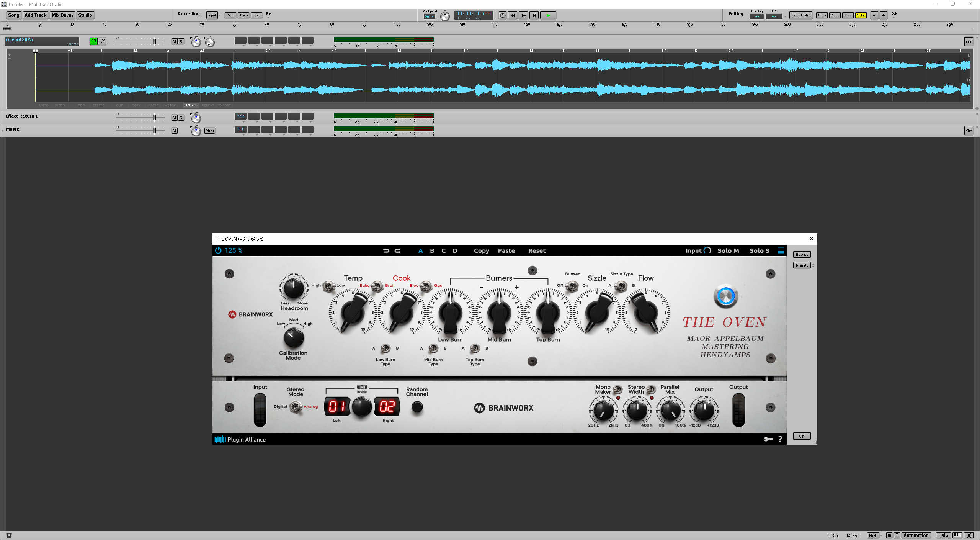Click The Oven plugin power icon
Image resolution: width=980 pixels, height=540 pixels.
[x=218, y=250]
